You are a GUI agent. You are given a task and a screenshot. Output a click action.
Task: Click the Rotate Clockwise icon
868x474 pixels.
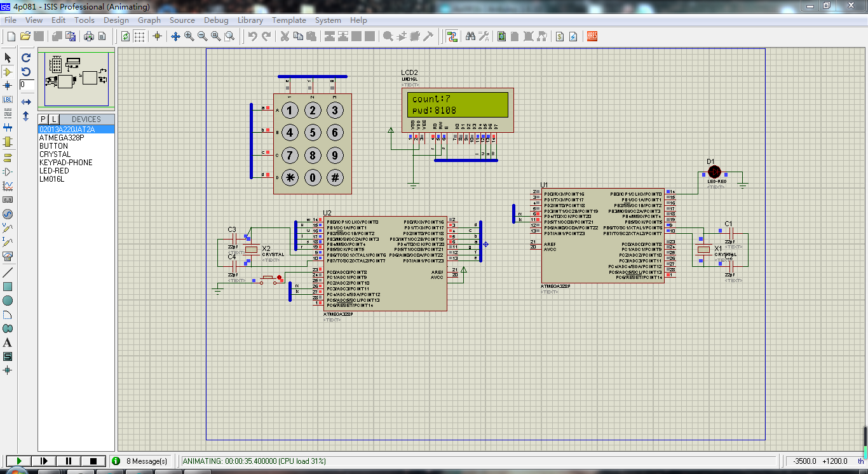point(26,57)
